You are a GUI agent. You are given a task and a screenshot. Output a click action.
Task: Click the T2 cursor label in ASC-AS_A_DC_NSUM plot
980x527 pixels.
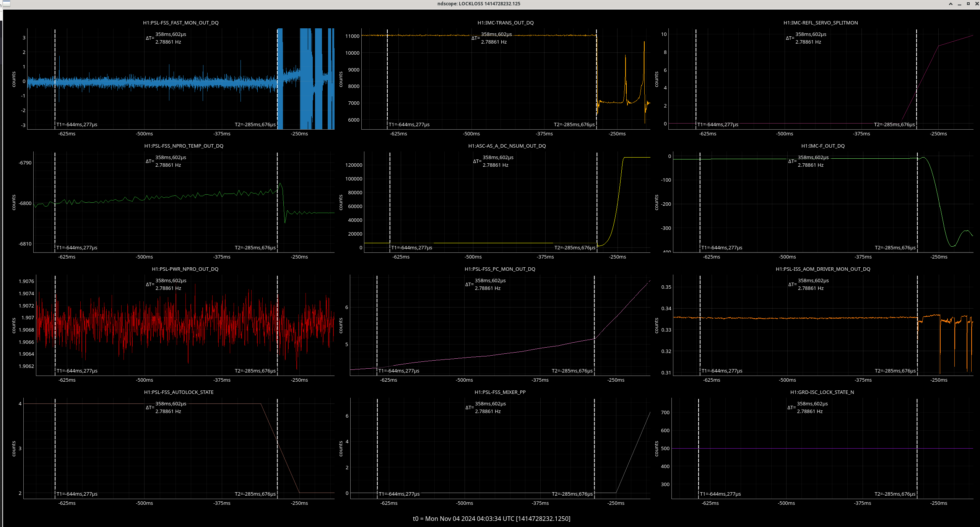(575, 248)
